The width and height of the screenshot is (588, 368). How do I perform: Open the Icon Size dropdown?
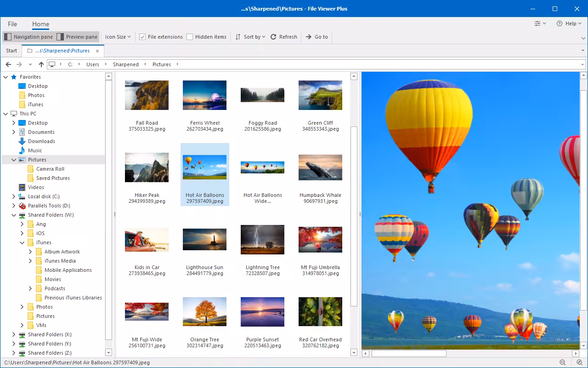pos(118,37)
